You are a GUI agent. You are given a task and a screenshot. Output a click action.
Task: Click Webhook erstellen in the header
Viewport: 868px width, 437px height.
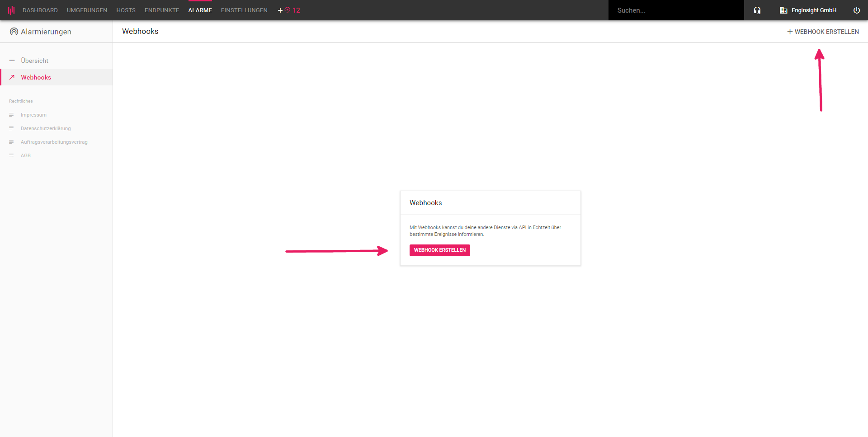coord(823,32)
